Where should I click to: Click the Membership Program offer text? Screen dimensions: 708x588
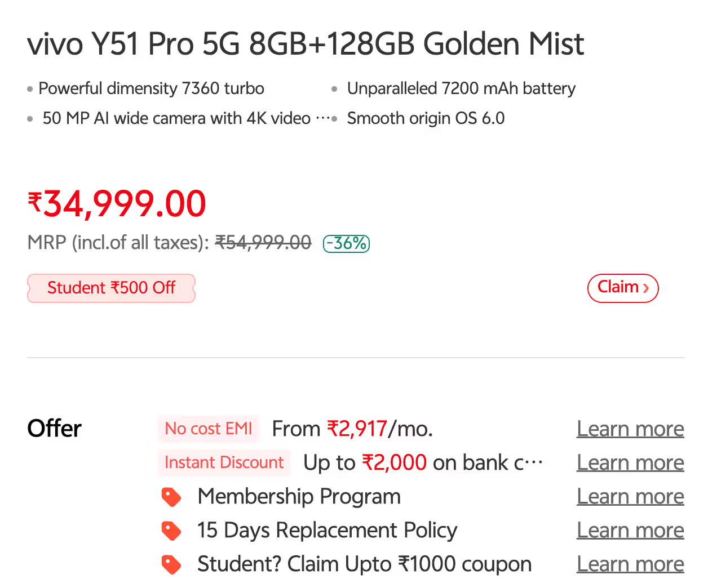click(x=299, y=496)
